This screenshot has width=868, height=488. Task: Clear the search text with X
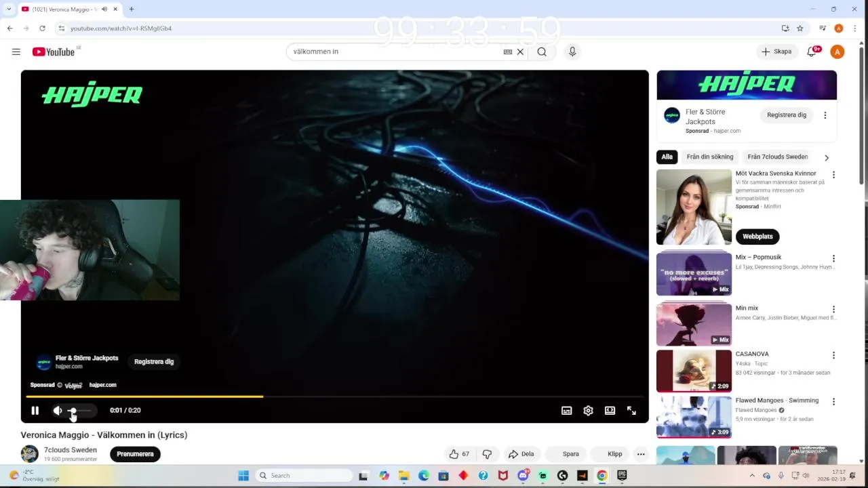click(x=520, y=52)
